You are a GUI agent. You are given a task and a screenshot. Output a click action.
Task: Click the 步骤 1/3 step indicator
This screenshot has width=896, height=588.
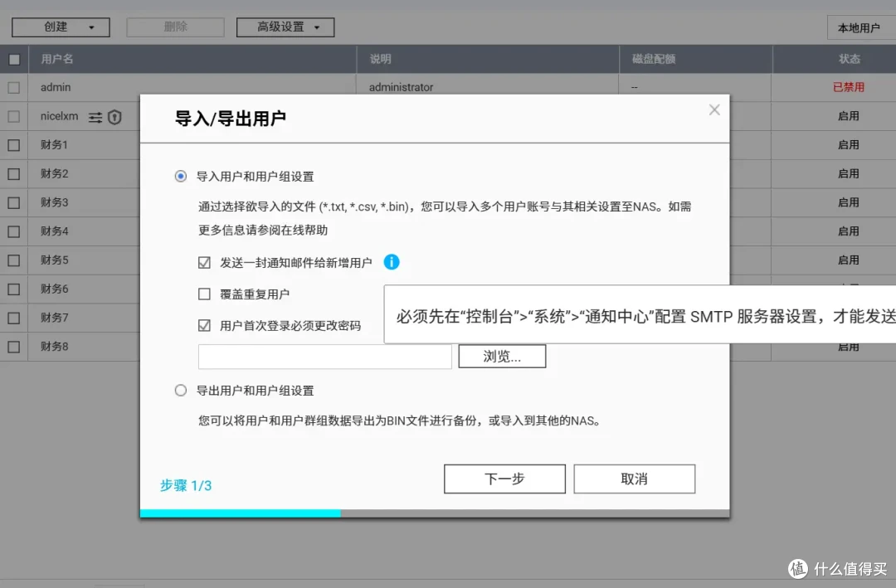click(x=186, y=485)
